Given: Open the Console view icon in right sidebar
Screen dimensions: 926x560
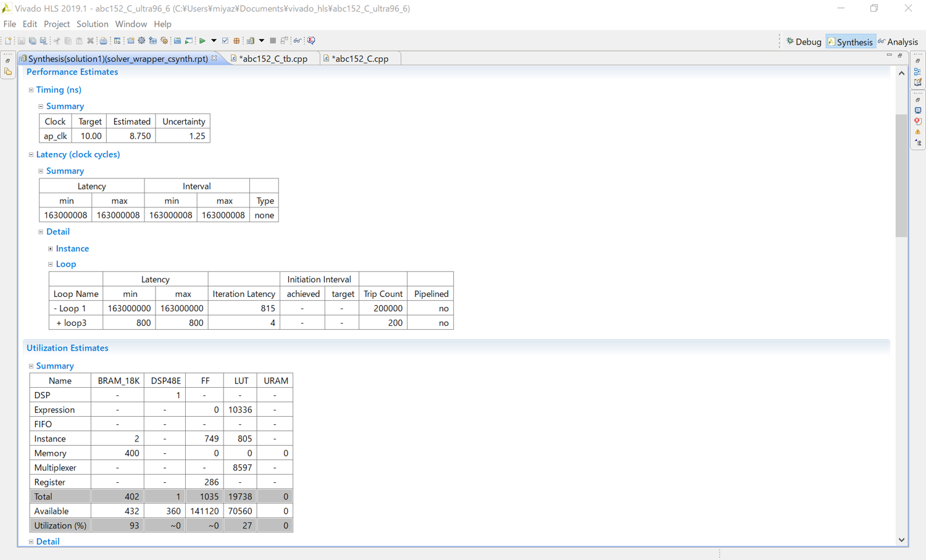Looking at the screenshot, I should [x=918, y=111].
